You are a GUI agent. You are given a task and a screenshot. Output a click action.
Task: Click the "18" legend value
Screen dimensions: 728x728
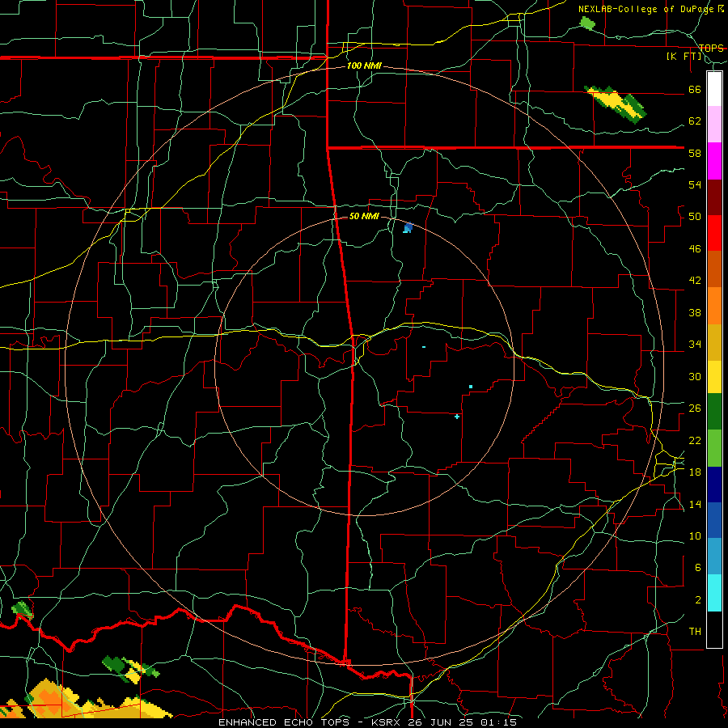click(695, 472)
